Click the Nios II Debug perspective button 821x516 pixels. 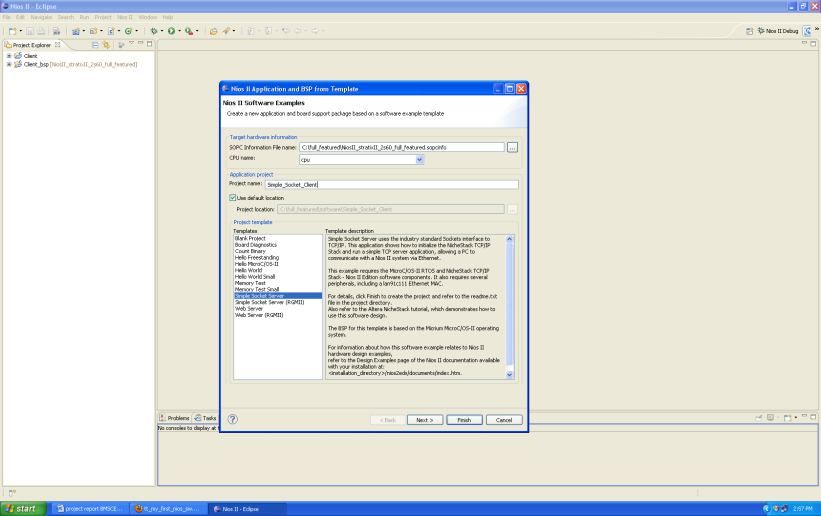pyautogui.click(x=778, y=31)
